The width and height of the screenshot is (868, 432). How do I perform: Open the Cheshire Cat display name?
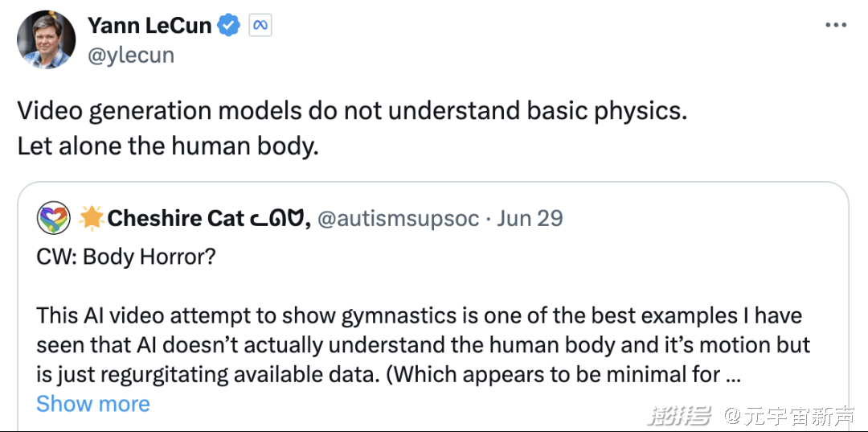(176, 218)
